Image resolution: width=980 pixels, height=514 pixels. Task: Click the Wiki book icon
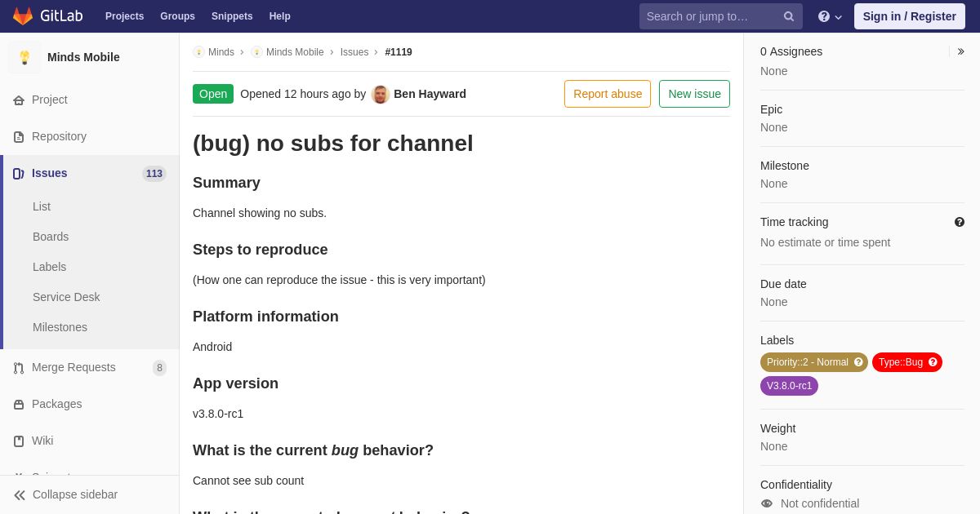coord(19,441)
